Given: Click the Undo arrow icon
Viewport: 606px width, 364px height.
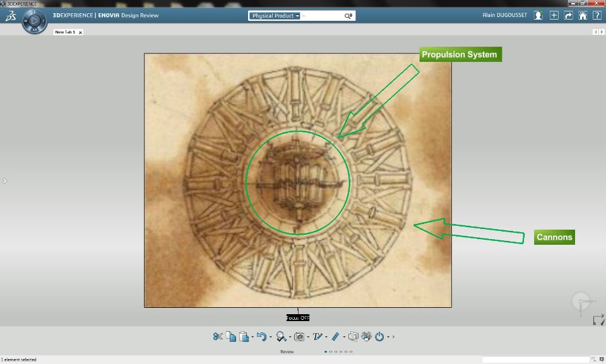Looking at the screenshot, I should click(x=261, y=337).
